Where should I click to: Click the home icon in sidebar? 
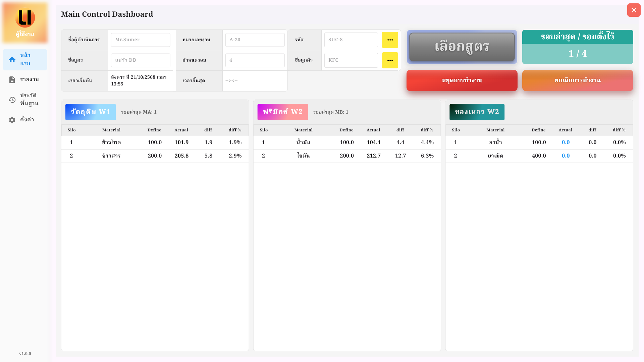tap(12, 60)
